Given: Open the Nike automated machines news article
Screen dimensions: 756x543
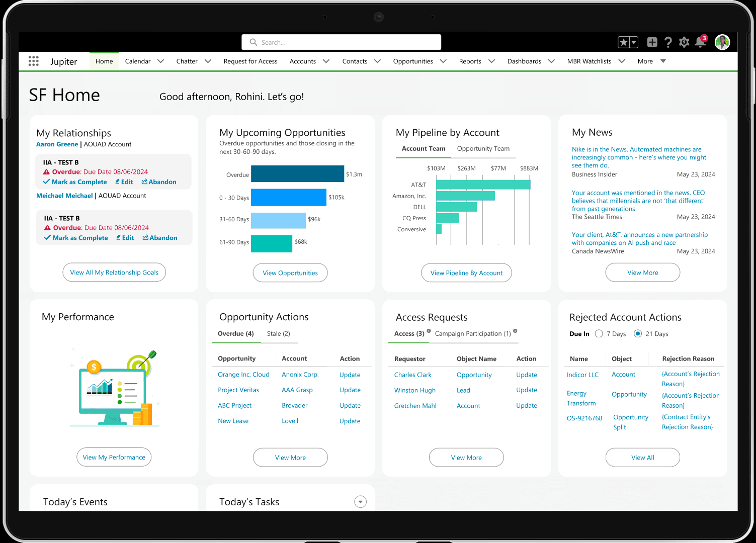Looking at the screenshot, I should (639, 157).
